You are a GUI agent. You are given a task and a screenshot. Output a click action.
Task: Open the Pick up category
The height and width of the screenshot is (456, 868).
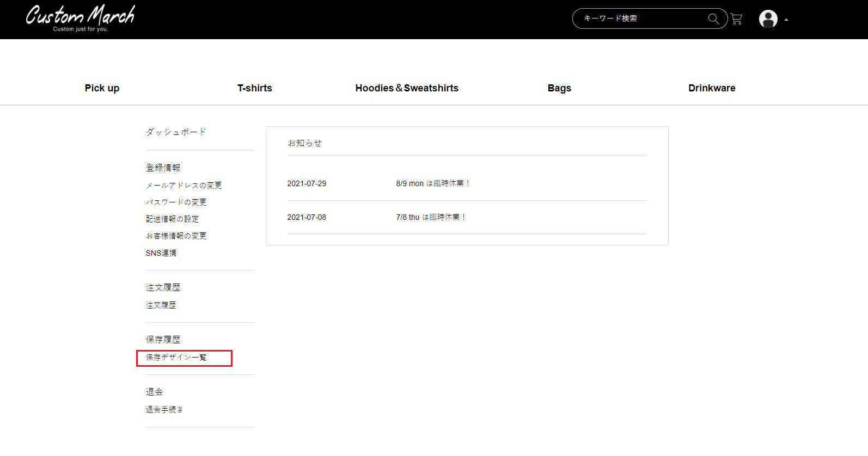click(102, 88)
